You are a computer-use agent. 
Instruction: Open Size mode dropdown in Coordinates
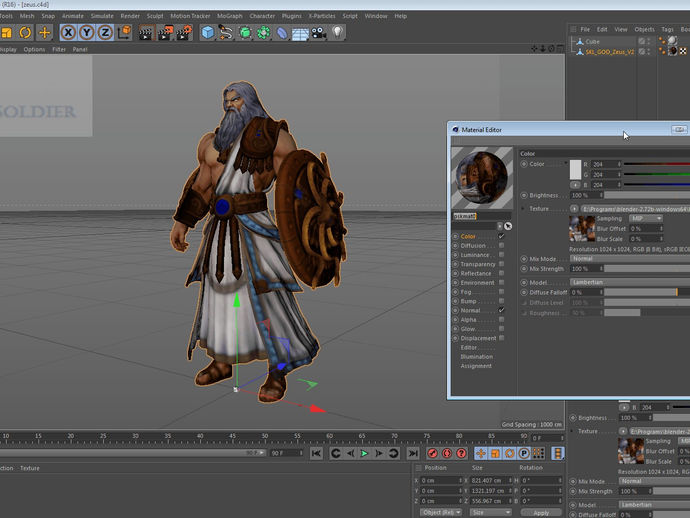(x=491, y=512)
